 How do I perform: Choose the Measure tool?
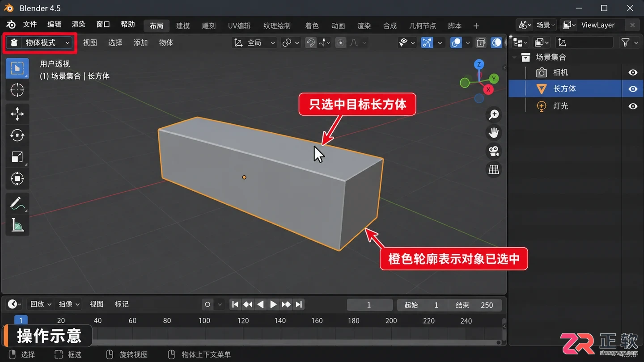(17, 225)
